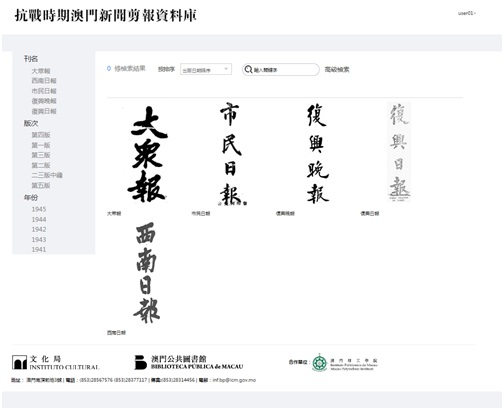Click the search magnifier icon
Image resolution: width=504 pixels, height=410 pixels.
point(248,69)
